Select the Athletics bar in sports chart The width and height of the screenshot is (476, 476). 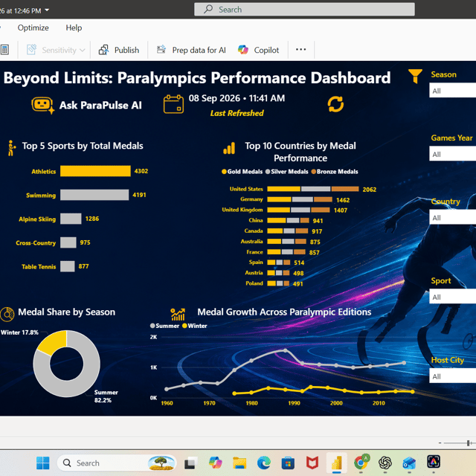95,171
